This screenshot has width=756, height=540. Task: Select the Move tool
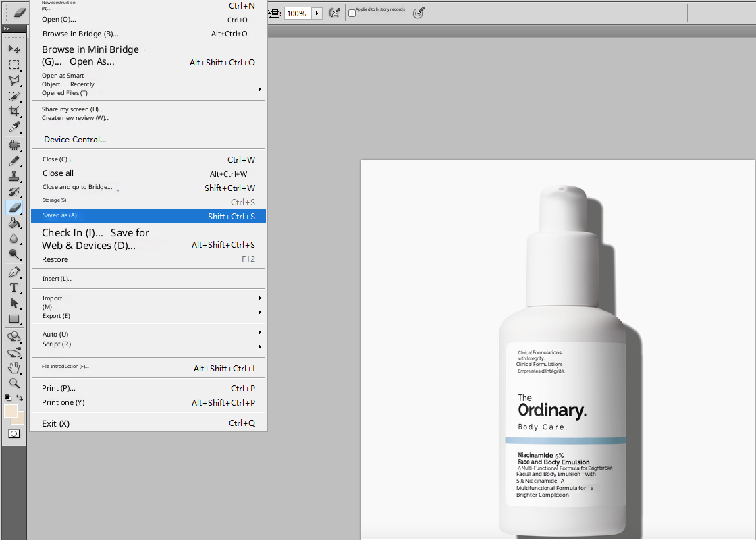point(13,49)
